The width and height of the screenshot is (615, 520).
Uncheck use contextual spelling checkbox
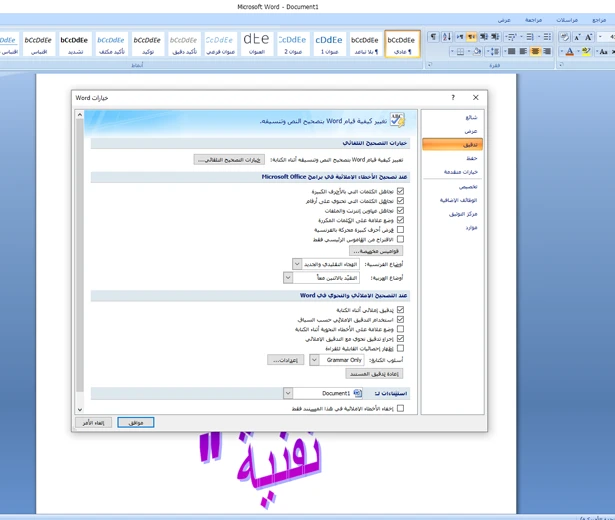[400, 319]
